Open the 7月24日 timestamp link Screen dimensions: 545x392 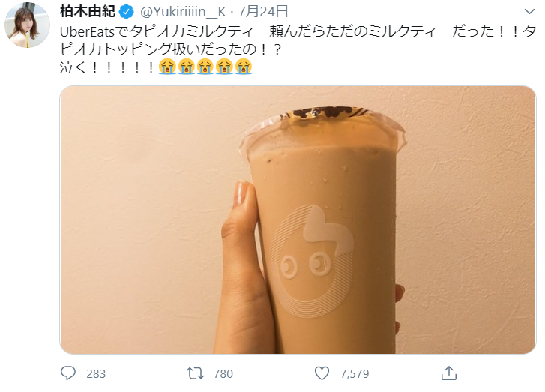pos(263,12)
